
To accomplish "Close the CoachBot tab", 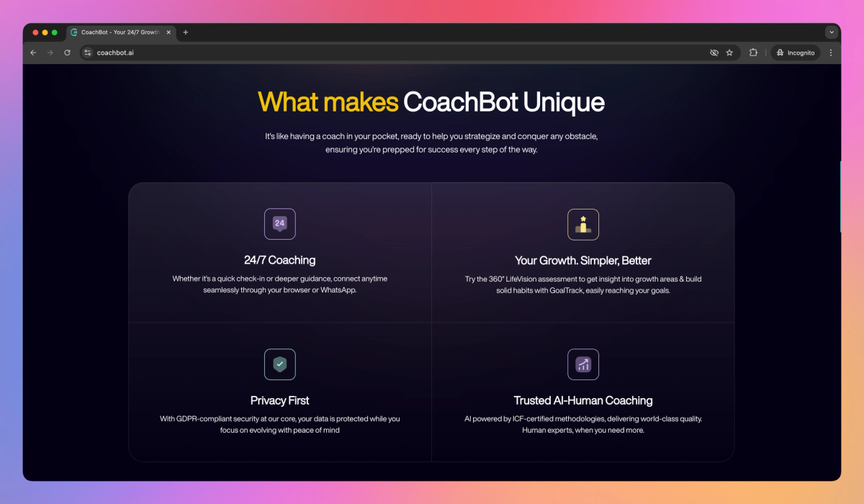I will (x=168, y=32).
